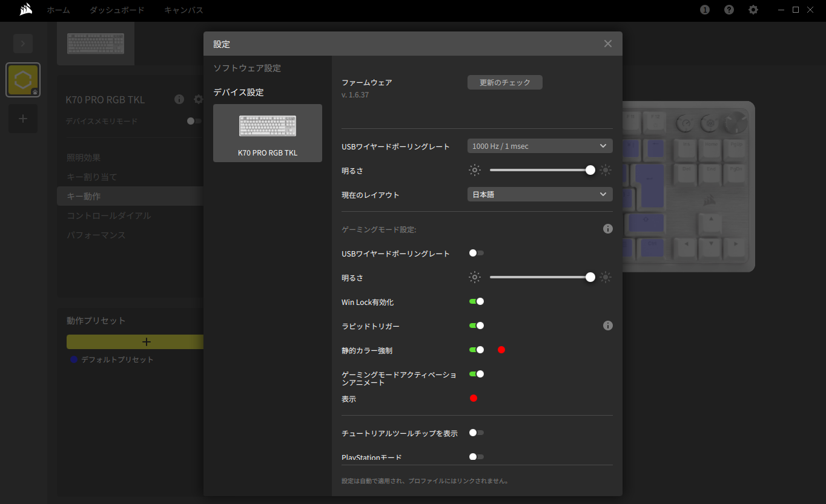Click the red color swatch beside 静的カラー強制

501,350
